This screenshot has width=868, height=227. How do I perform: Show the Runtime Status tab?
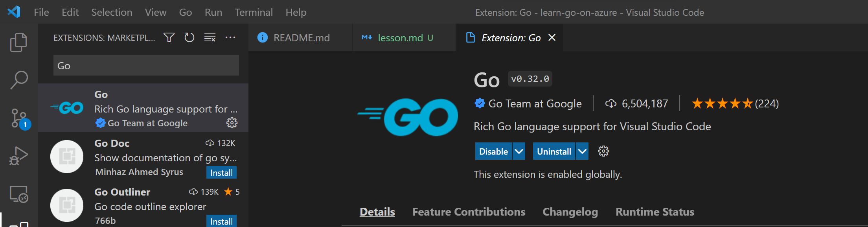click(655, 212)
